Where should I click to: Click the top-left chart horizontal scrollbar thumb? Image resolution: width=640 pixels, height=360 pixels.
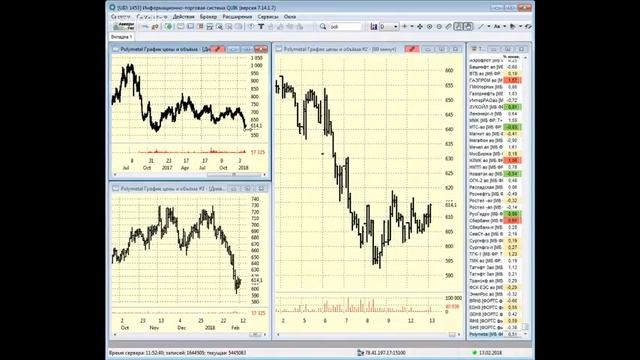pyautogui.click(x=233, y=175)
